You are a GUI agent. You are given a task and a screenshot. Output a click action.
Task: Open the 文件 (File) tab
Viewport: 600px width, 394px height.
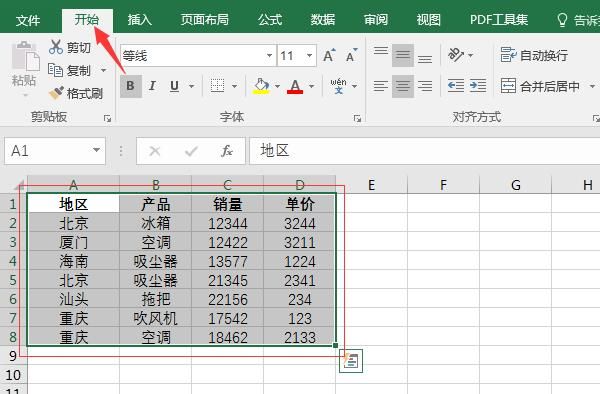pos(28,20)
